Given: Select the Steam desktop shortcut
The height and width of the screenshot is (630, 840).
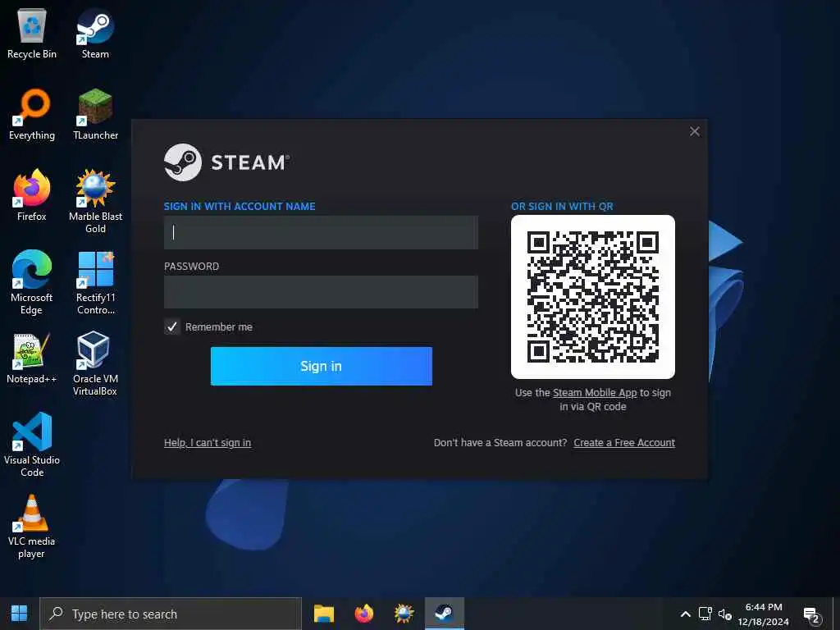Looking at the screenshot, I should (x=95, y=34).
